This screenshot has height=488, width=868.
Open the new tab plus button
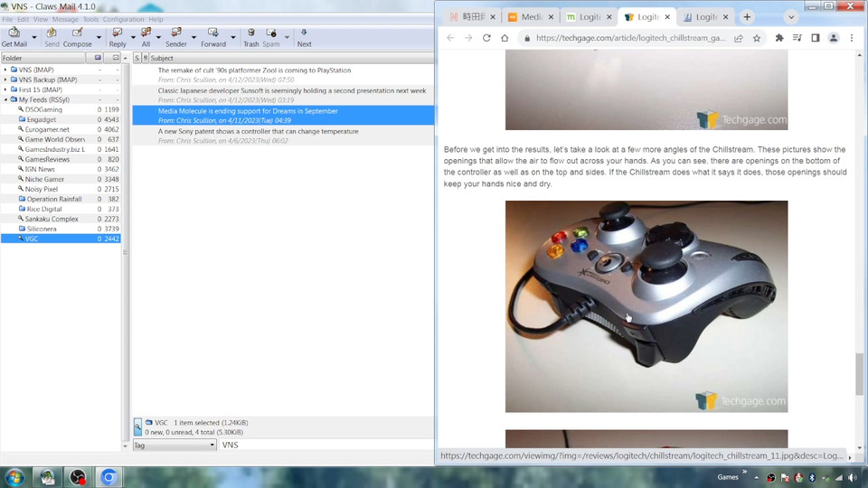click(x=747, y=17)
